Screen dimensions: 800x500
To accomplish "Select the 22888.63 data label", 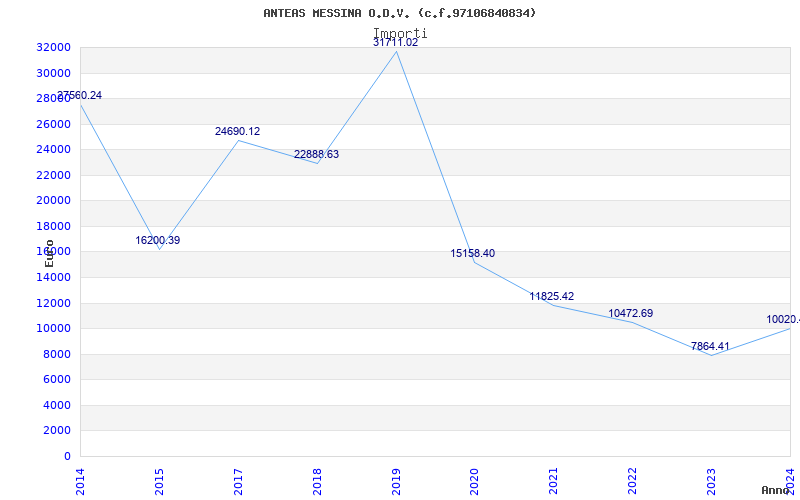I will (x=316, y=154).
